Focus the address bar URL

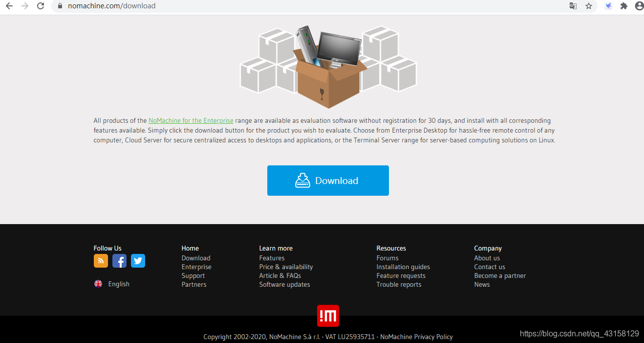click(111, 6)
